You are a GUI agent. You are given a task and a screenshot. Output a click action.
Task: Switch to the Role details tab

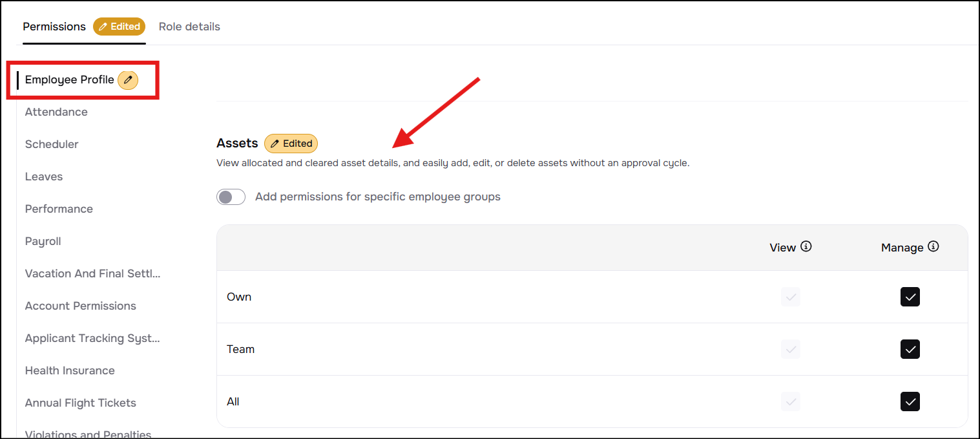pyautogui.click(x=189, y=27)
